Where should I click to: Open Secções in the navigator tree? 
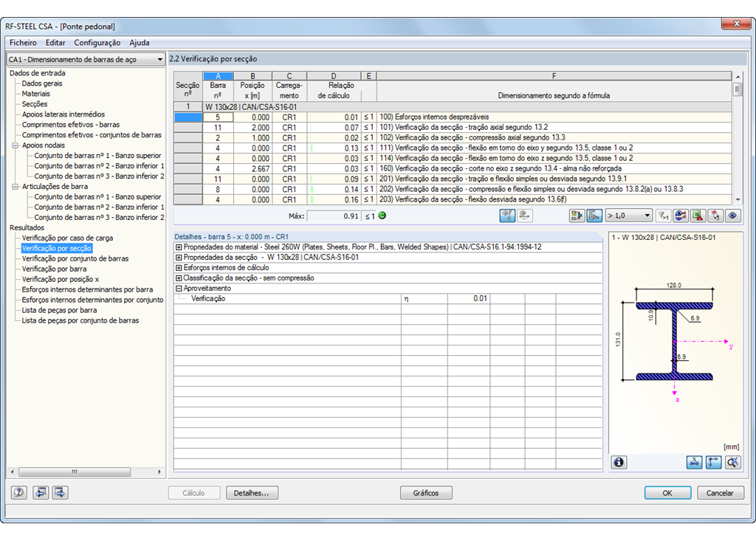coord(35,103)
